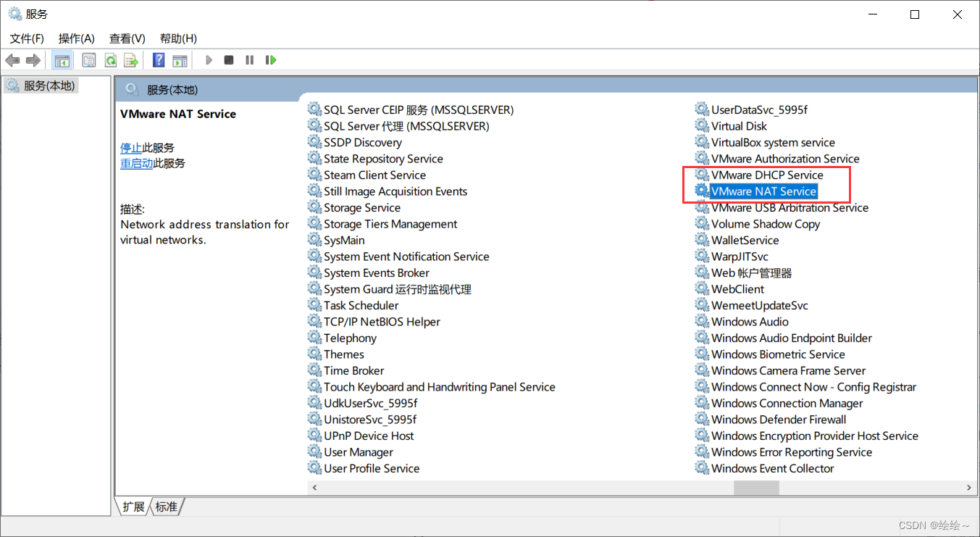Select SQL Server CEIP 服务 (MSSQLSERVER)
980x537 pixels.
(x=419, y=109)
